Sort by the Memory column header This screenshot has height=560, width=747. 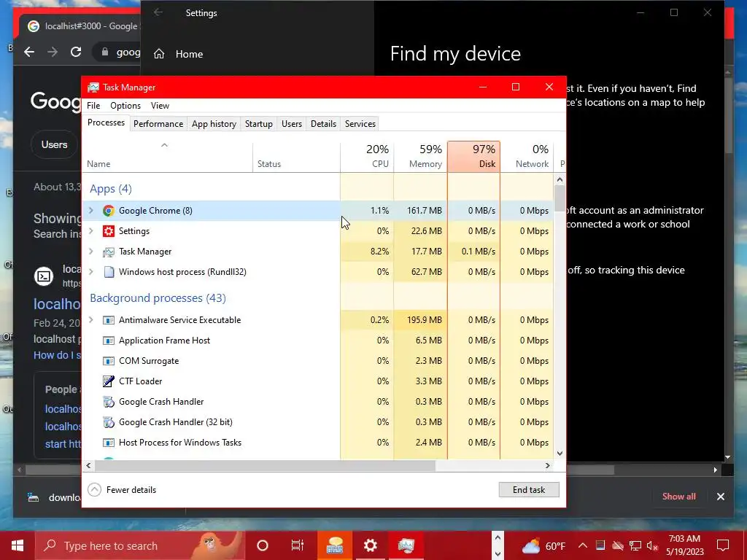[x=421, y=156]
